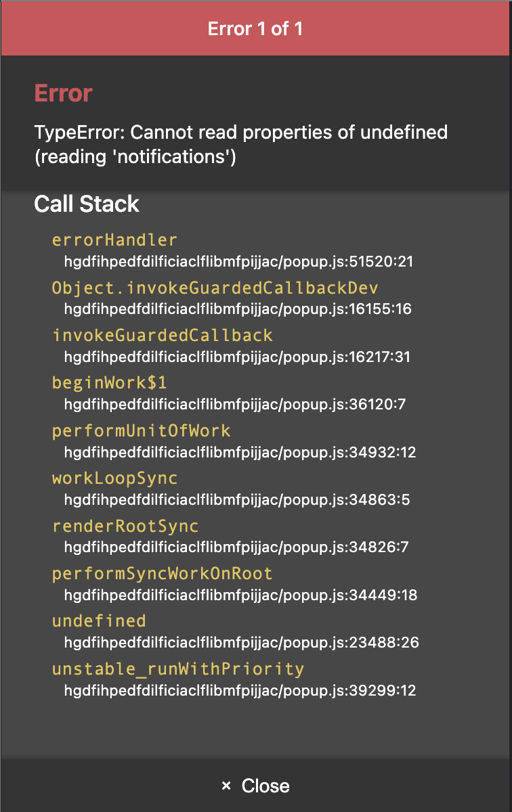The height and width of the screenshot is (812, 512).
Task: Click the Close button at the bottom
Action: click(x=265, y=785)
